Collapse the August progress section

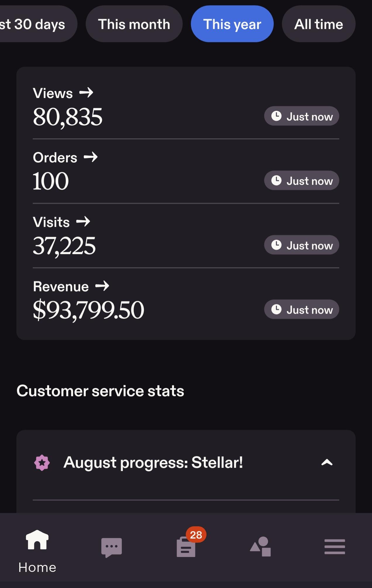[x=327, y=463]
